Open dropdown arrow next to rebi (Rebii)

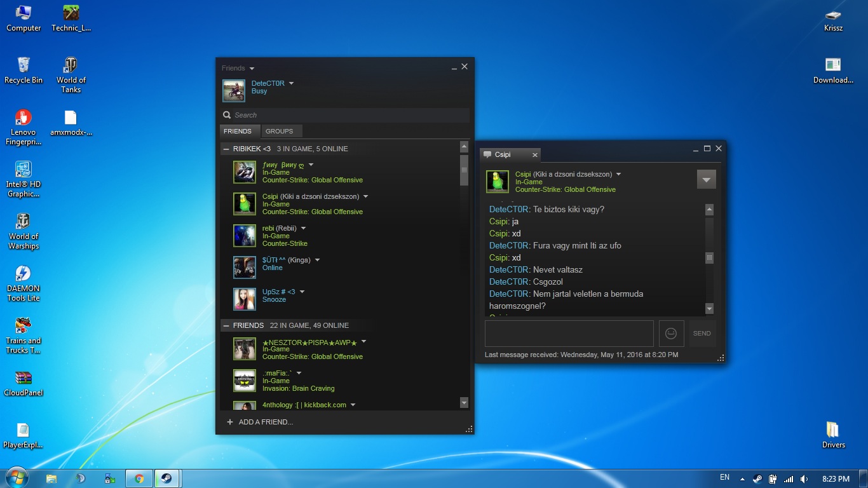point(303,228)
